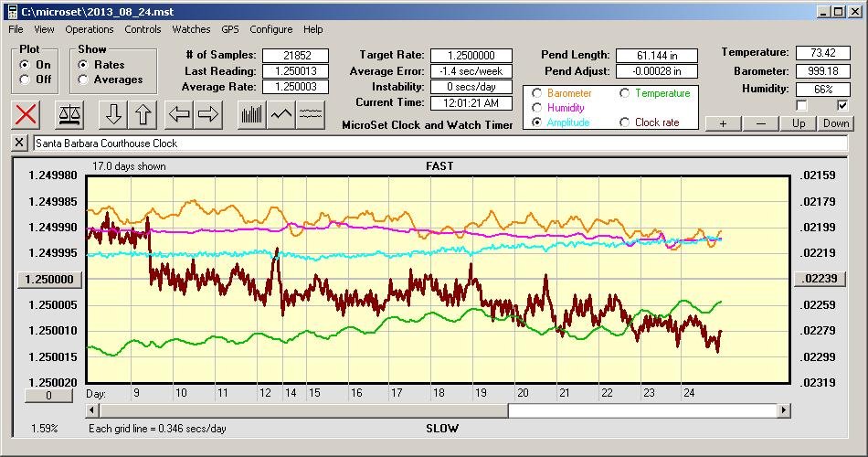Tick the unchecked box under Humidity
Viewport: 868px width, 457px height.
pos(802,106)
